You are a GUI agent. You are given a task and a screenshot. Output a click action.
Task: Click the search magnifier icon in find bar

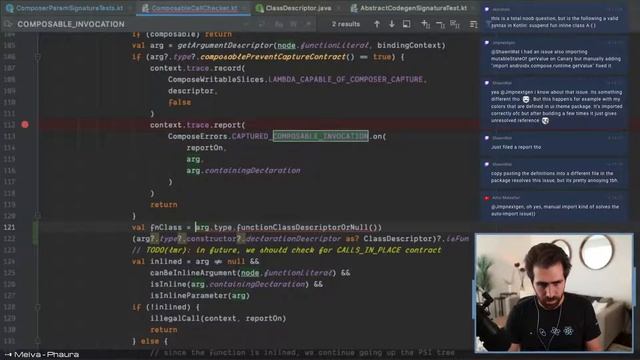pos(8,24)
